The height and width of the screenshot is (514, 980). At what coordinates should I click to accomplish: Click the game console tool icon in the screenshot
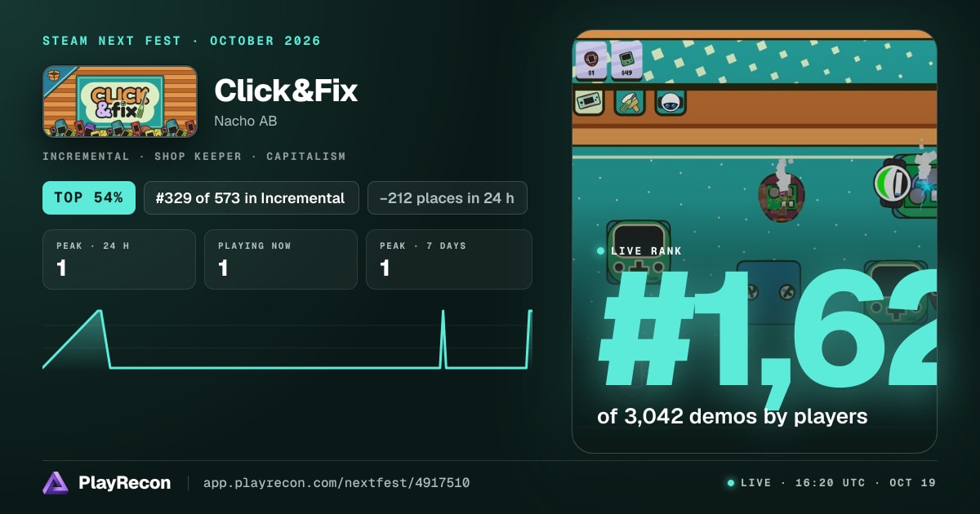pyautogui.click(x=589, y=101)
